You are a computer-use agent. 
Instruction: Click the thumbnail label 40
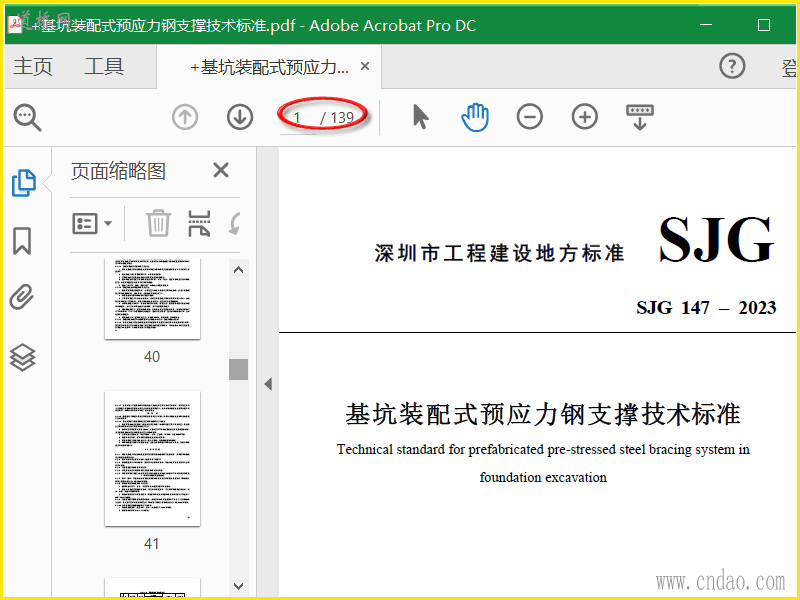[x=152, y=357]
